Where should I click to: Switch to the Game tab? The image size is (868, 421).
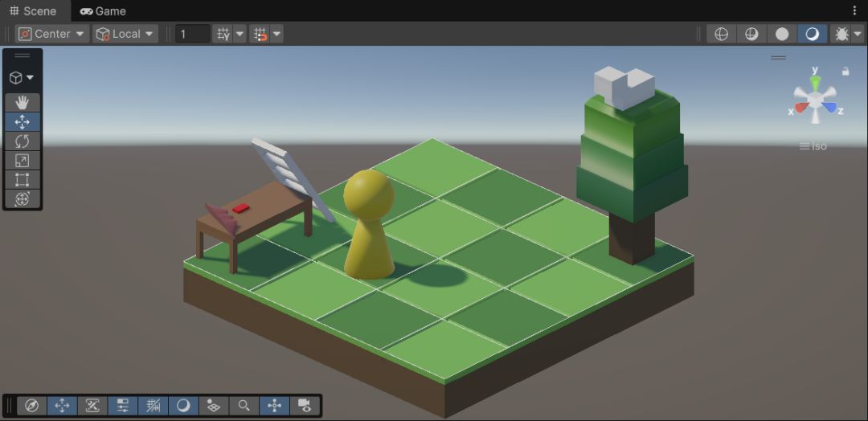point(103,11)
